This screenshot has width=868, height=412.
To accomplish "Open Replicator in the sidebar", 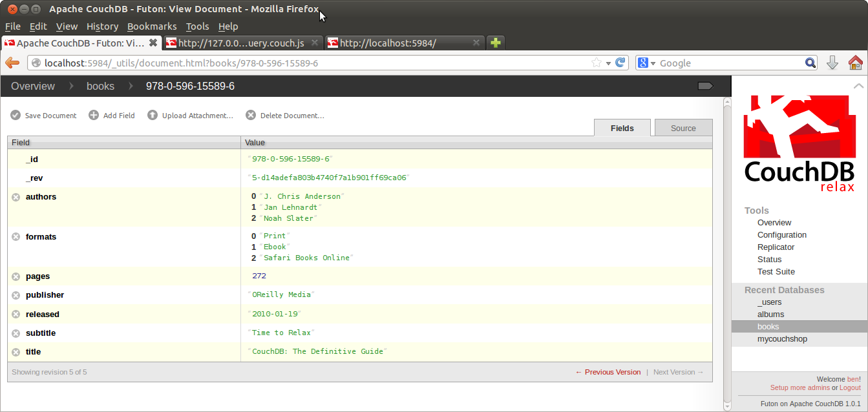I will pyautogui.click(x=776, y=247).
